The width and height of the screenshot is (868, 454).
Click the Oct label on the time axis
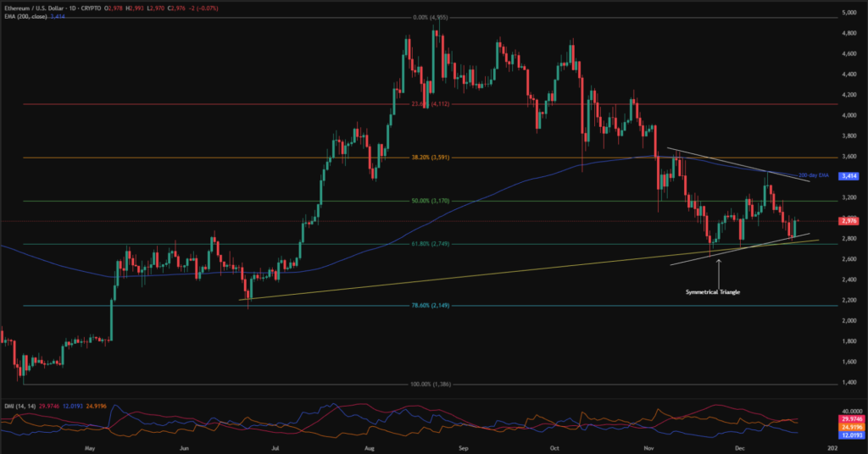click(554, 448)
